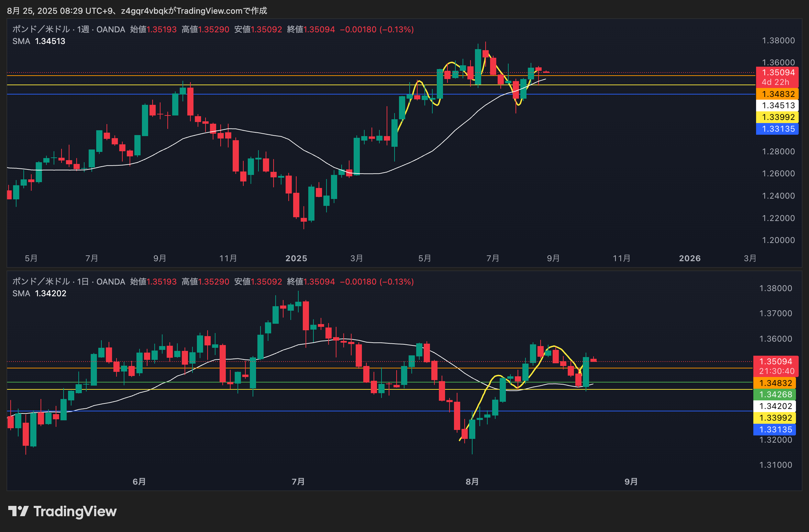Click the weekly chart title ポンド/米ドル・1週・OANDA
809x532 pixels.
pyautogui.click(x=69, y=30)
